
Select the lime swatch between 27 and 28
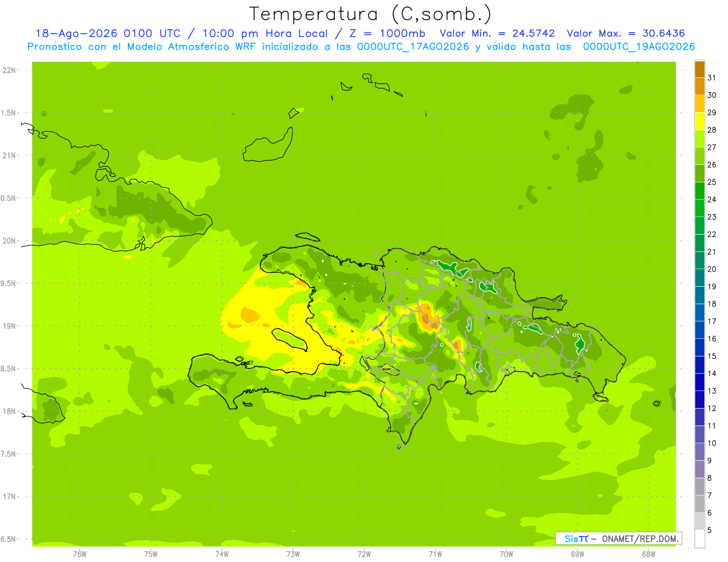(x=699, y=139)
